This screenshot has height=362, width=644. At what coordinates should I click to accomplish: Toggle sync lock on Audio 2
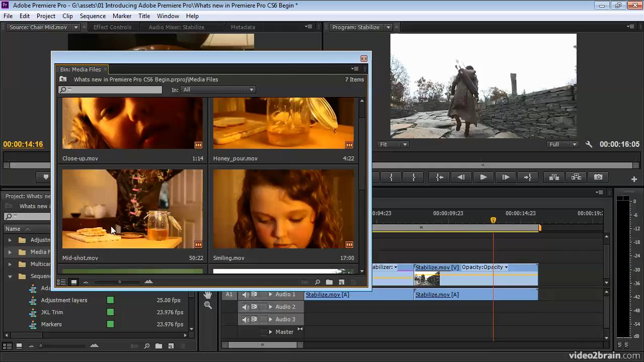tap(254, 307)
